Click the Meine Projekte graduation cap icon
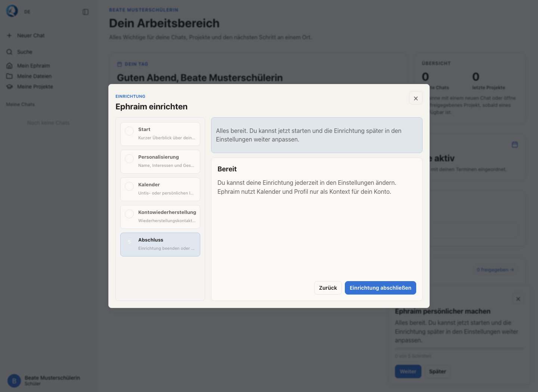538x392 pixels. tap(9, 87)
